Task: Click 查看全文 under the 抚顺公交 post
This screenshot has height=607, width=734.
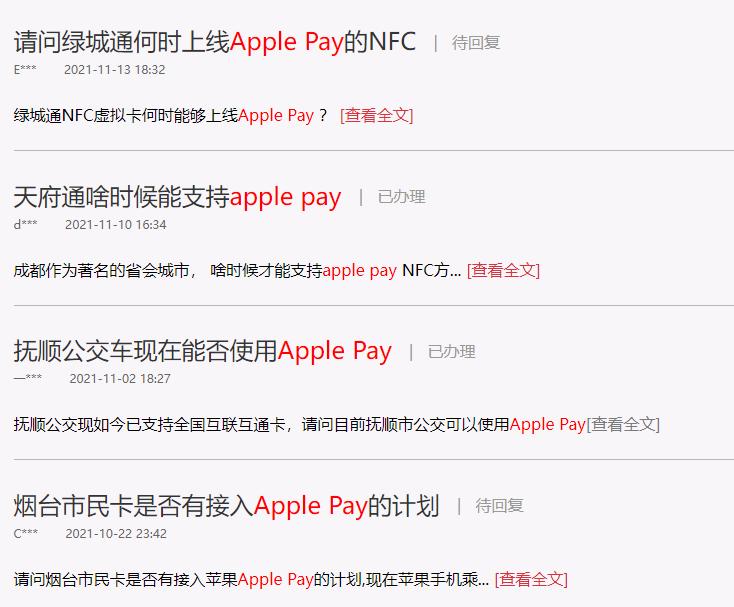Action: pyautogui.click(x=623, y=424)
